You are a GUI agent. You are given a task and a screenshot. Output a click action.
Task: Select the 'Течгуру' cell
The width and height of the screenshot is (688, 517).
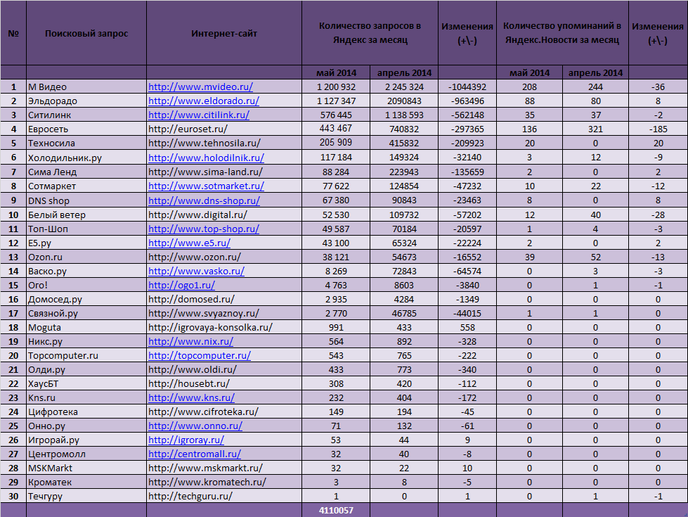tap(86, 496)
